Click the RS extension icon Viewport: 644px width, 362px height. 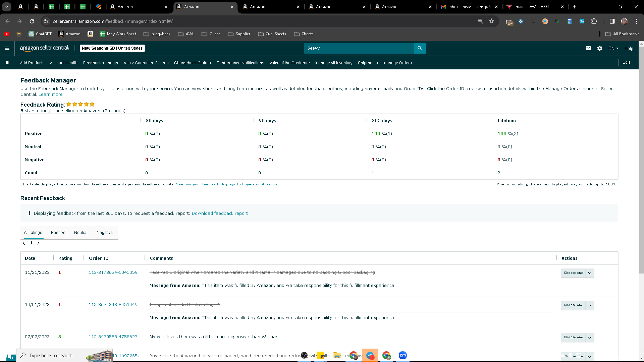click(557, 21)
